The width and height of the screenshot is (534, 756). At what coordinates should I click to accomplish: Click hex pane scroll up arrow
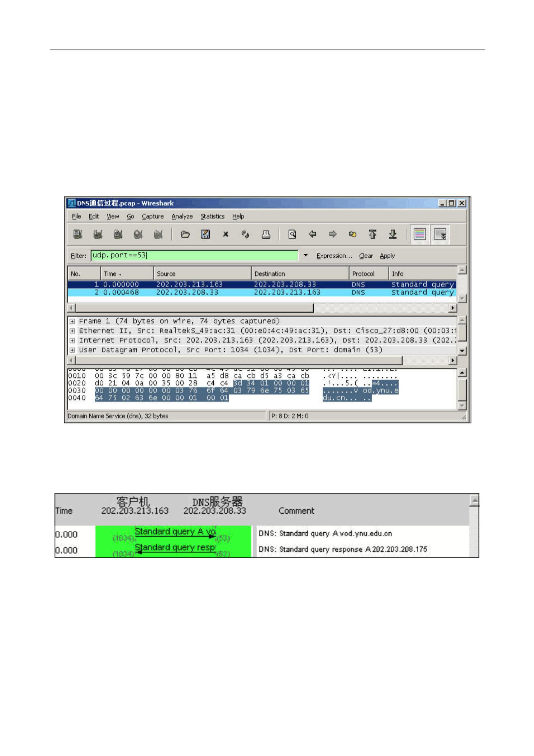pos(462,373)
